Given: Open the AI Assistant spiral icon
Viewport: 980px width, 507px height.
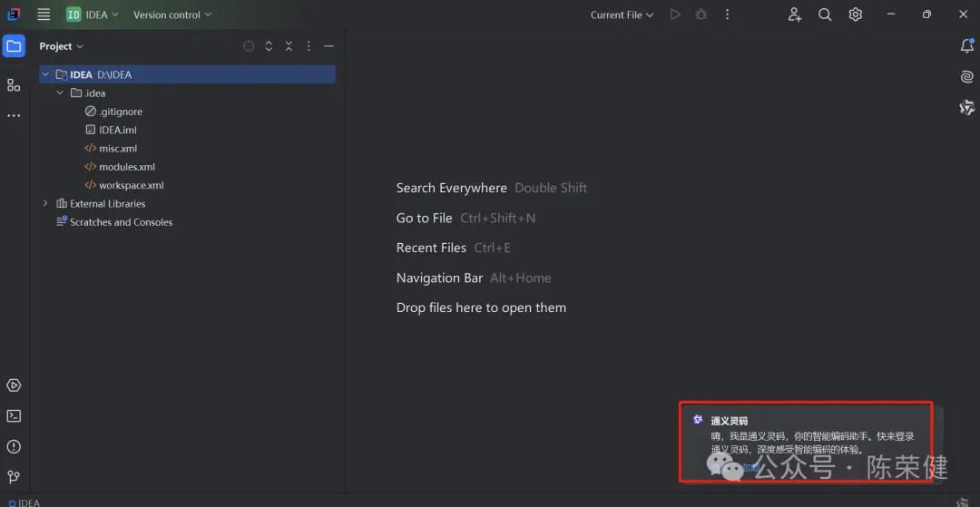Looking at the screenshot, I should [967, 76].
